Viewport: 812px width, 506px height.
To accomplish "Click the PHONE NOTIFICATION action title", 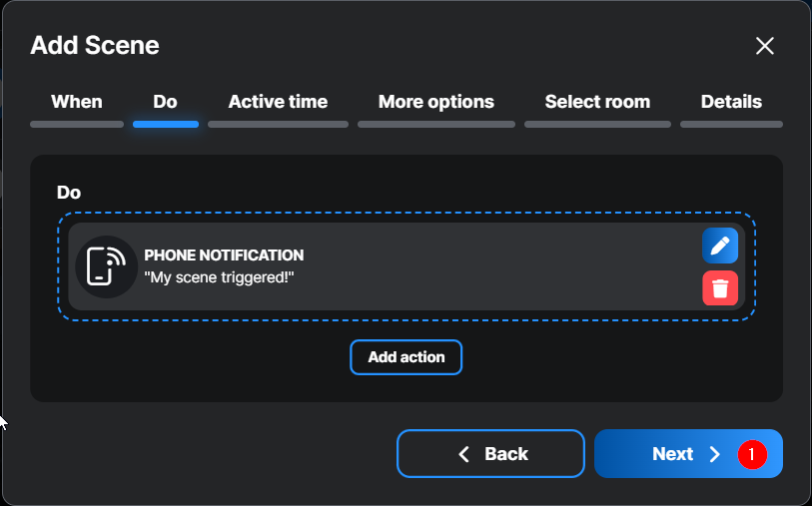I will pyautogui.click(x=224, y=255).
